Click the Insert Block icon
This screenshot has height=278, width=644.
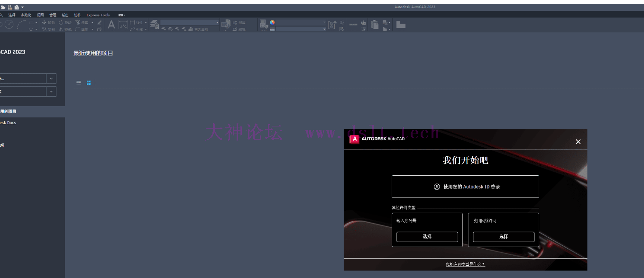coord(226,25)
